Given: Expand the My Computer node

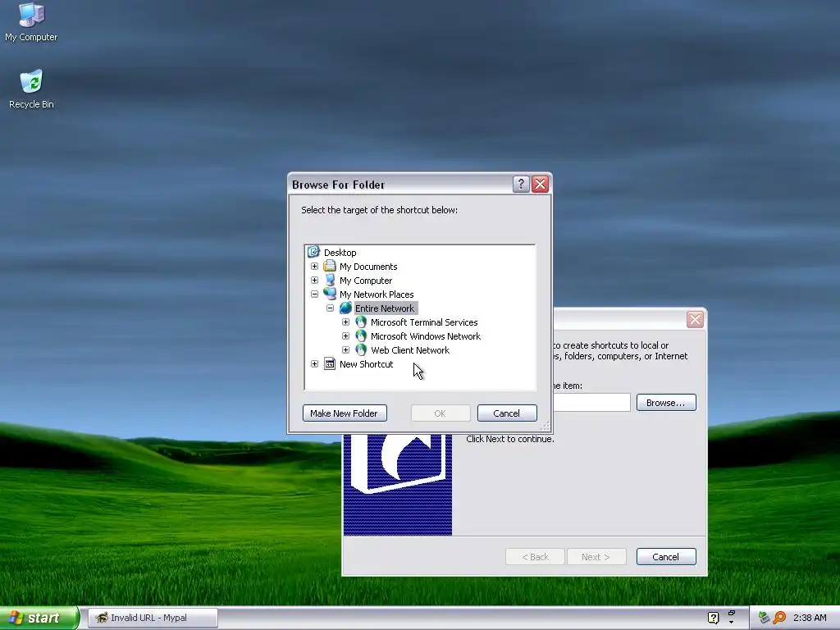Looking at the screenshot, I should [314, 281].
